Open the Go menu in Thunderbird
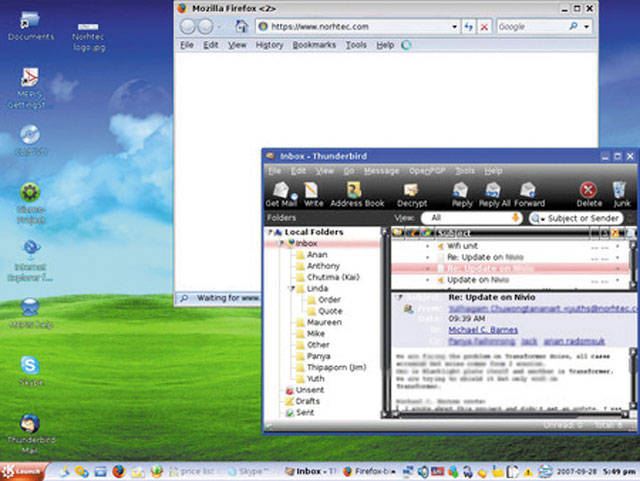The width and height of the screenshot is (640, 481). tap(349, 171)
